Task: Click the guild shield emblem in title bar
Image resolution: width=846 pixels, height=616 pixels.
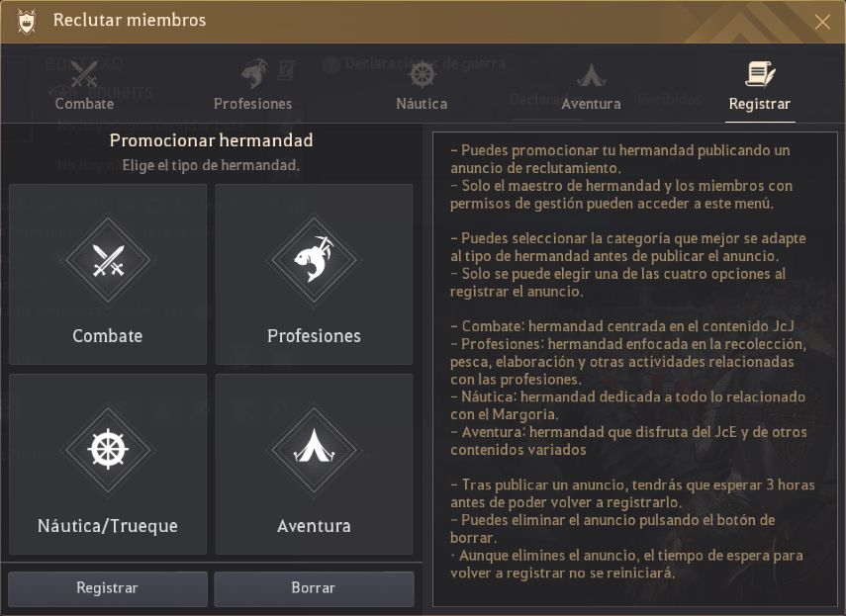Action: [27, 21]
